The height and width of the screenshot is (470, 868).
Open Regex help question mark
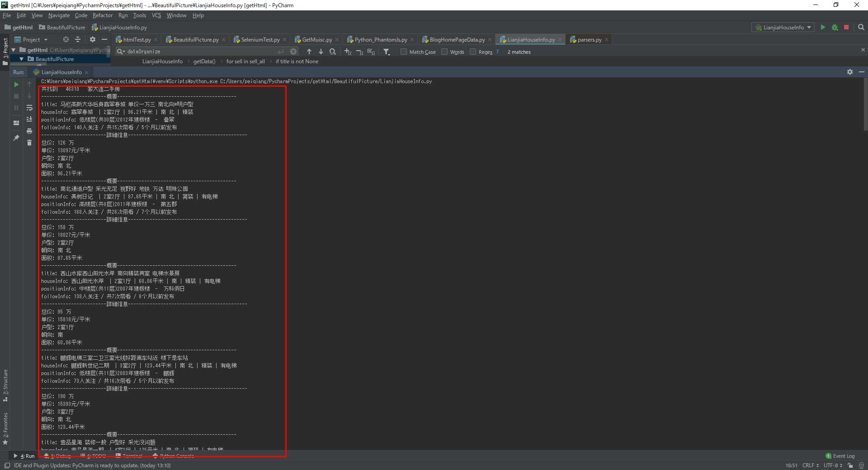coord(497,52)
